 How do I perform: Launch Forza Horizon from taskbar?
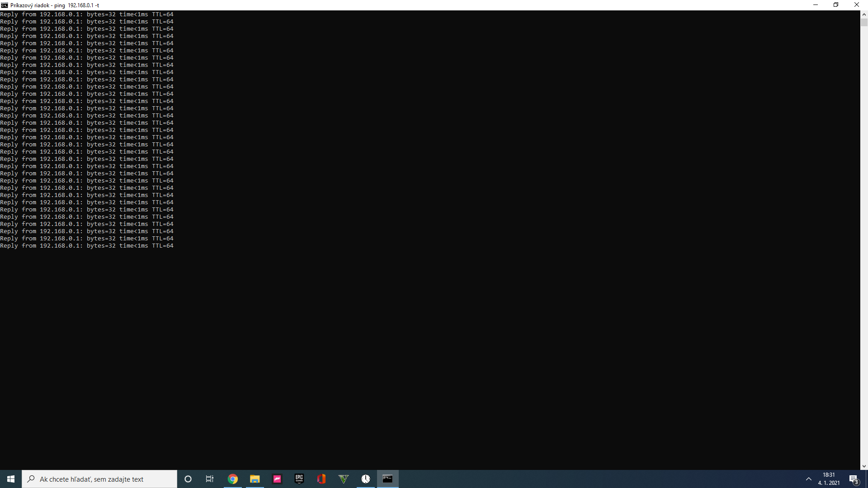coord(277,479)
